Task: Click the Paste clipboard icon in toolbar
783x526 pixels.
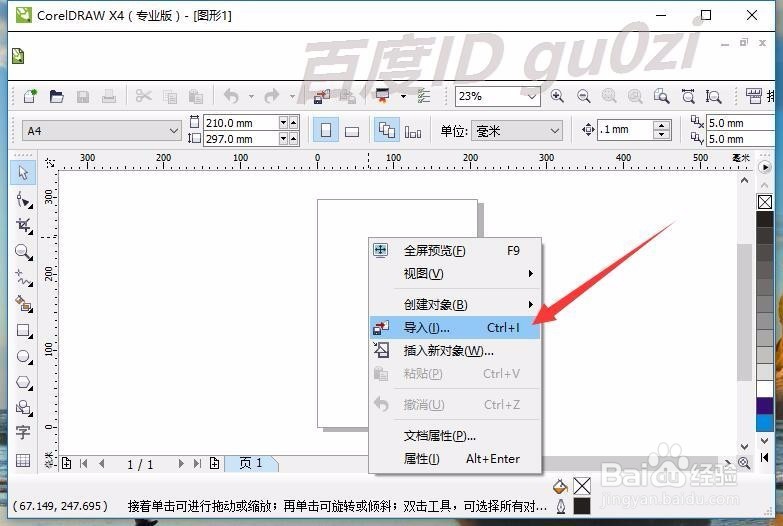Action: point(196,96)
